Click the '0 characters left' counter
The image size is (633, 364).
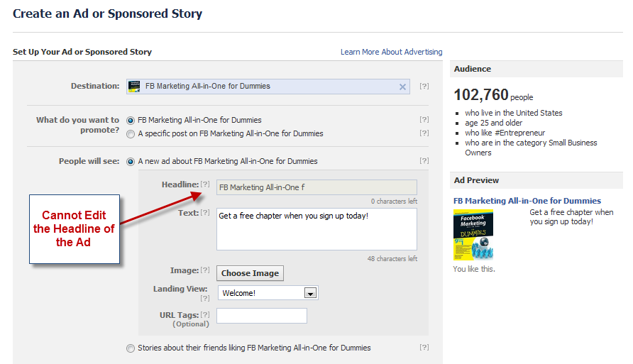(x=394, y=202)
